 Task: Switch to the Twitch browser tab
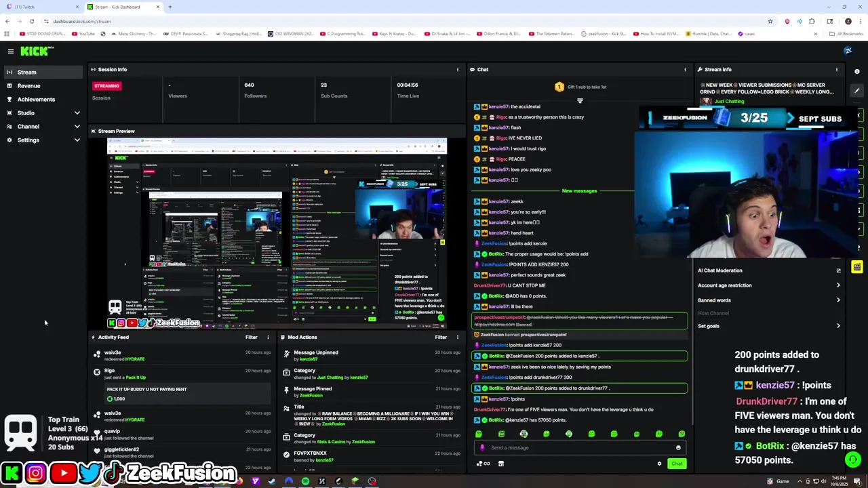[x=41, y=7]
